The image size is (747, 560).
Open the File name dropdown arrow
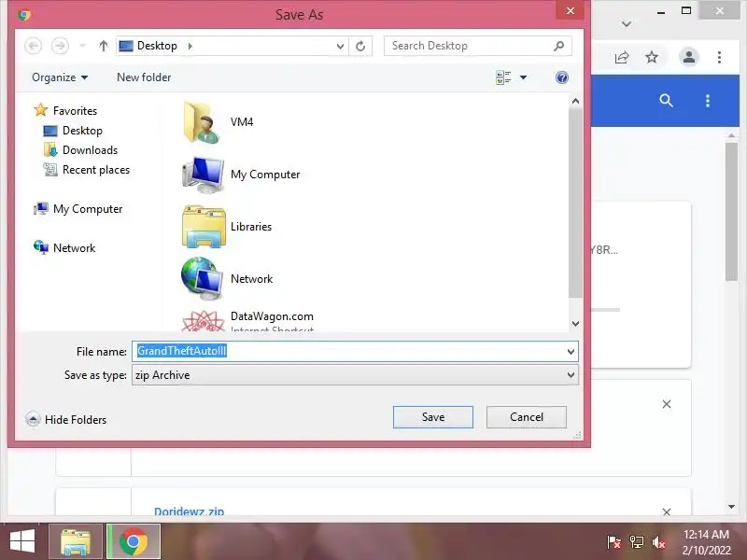pyautogui.click(x=571, y=352)
